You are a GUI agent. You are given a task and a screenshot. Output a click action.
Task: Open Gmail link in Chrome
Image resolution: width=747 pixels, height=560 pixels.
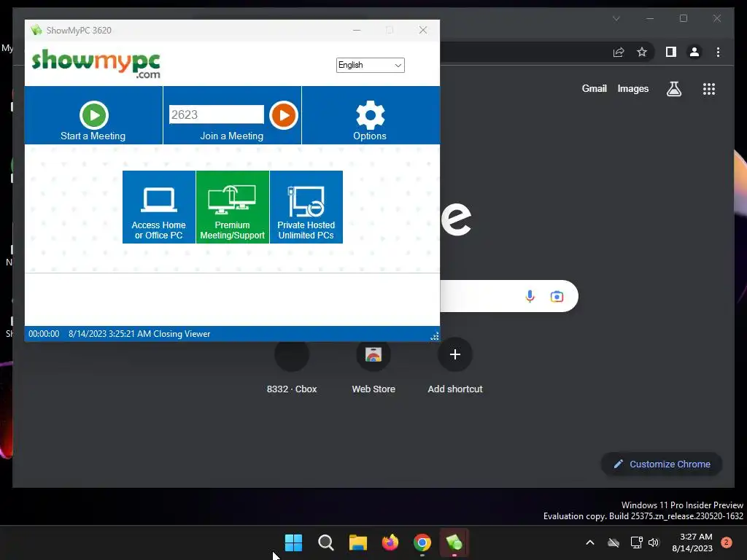[594, 88]
